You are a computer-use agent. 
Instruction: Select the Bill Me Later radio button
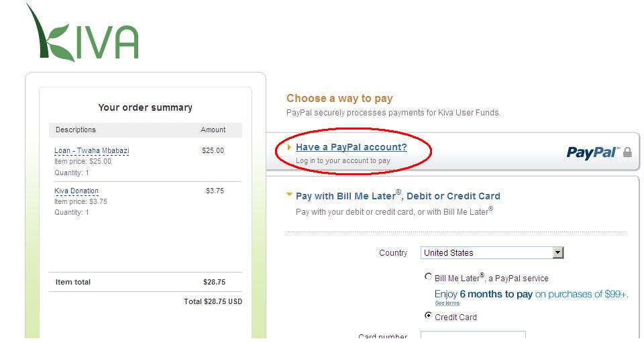point(429,277)
